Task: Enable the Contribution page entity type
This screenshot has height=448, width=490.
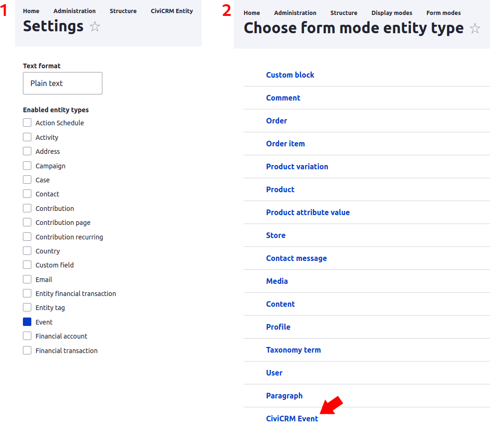Action: coord(27,222)
